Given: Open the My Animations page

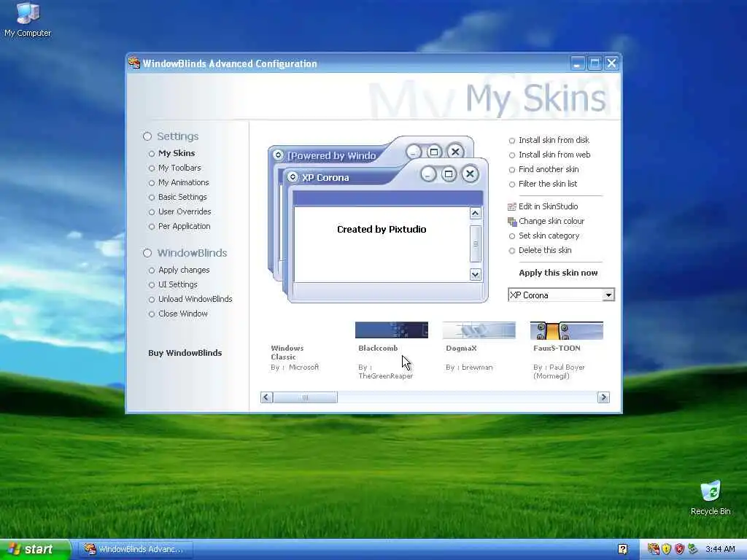Looking at the screenshot, I should (x=183, y=182).
